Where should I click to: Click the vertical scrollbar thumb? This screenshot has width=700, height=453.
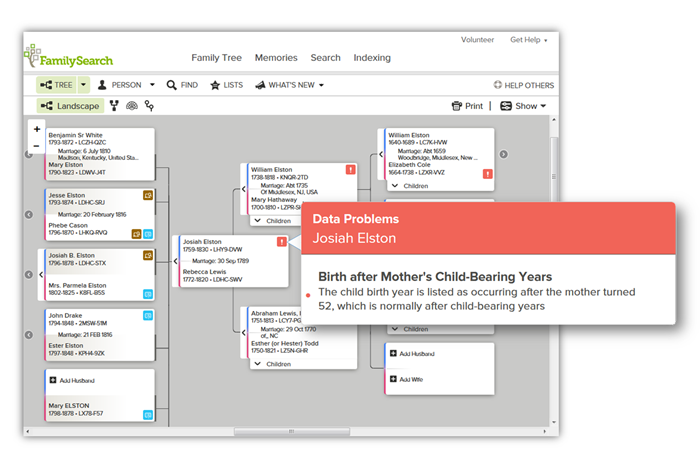coord(554,176)
